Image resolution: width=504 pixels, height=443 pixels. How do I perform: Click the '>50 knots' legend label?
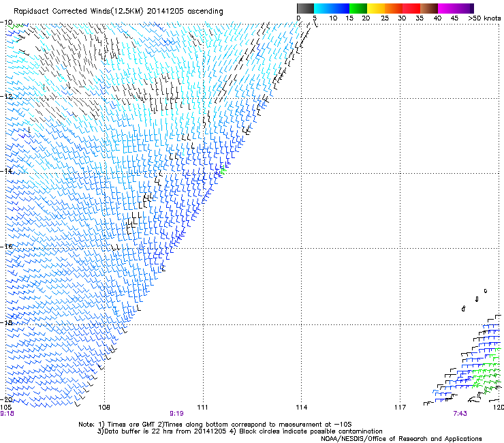[484, 18]
